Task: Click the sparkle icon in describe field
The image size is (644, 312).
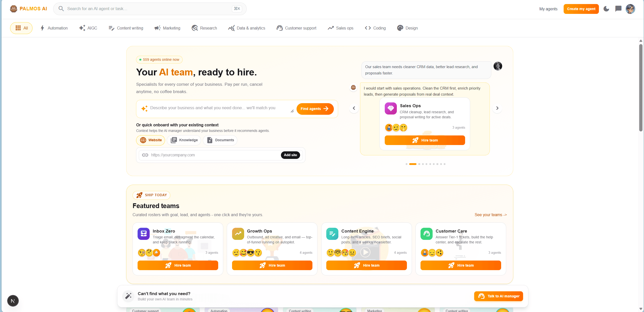Action: click(x=144, y=108)
